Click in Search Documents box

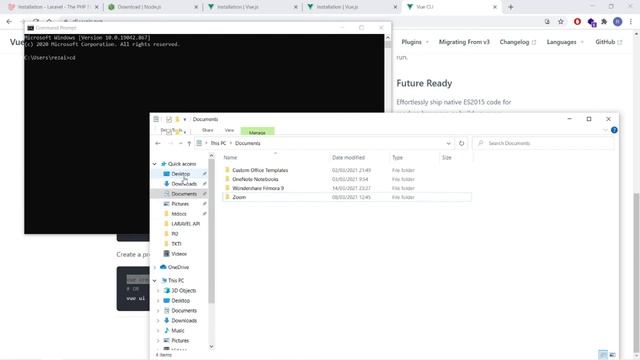click(543, 144)
